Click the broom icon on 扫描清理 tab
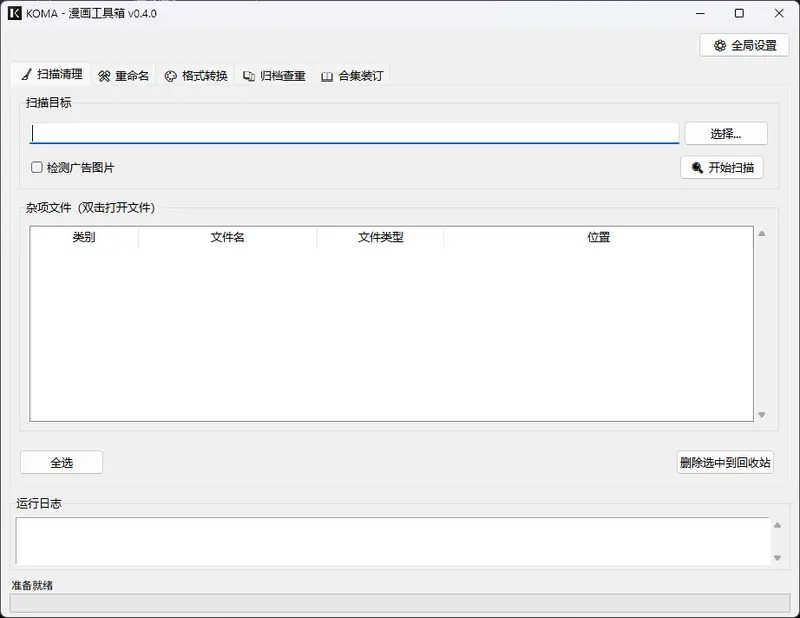Image resolution: width=800 pixels, height=618 pixels. pyautogui.click(x=26, y=75)
